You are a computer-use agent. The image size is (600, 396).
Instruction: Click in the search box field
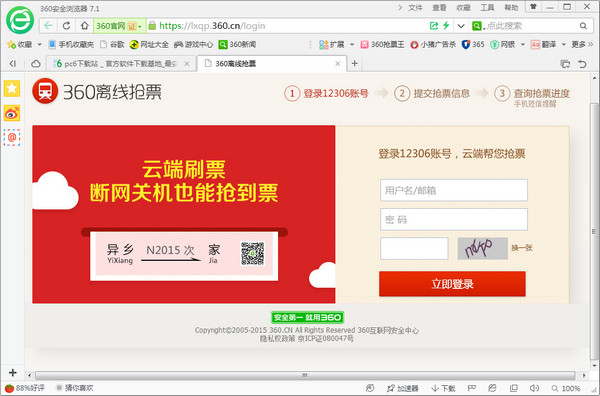pyautogui.click(x=531, y=26)
